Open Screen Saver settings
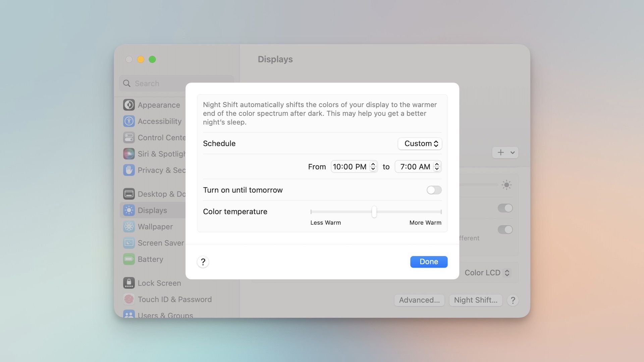The height and width of the screenshot is (362, 644). tap(161, 243)
